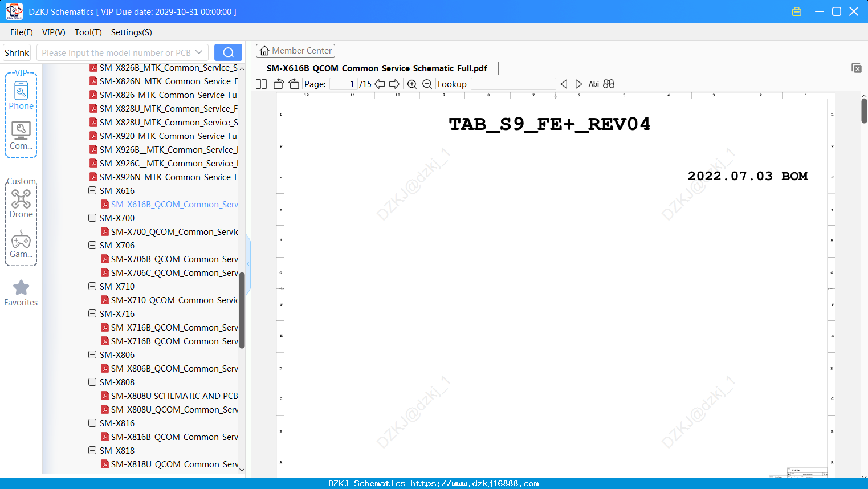The image size is (868, 489).
Task: Open SM-X826_MTK_Common_Service_Ful file
Action: point(169,95)
